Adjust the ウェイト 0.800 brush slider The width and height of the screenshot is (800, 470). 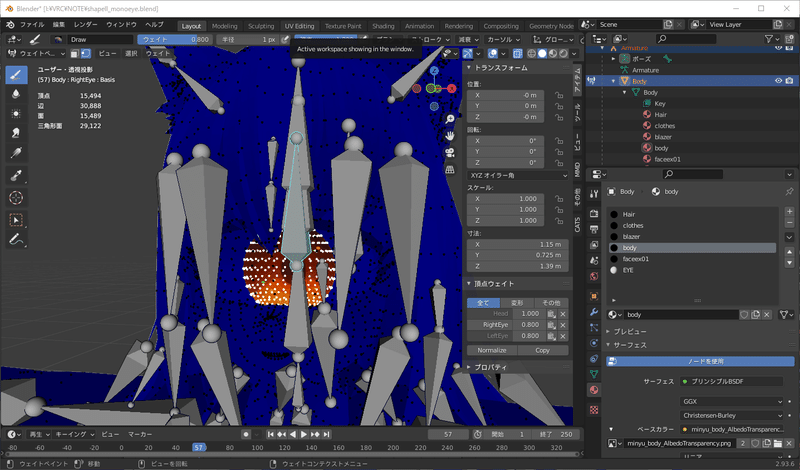tap(174, 39)
